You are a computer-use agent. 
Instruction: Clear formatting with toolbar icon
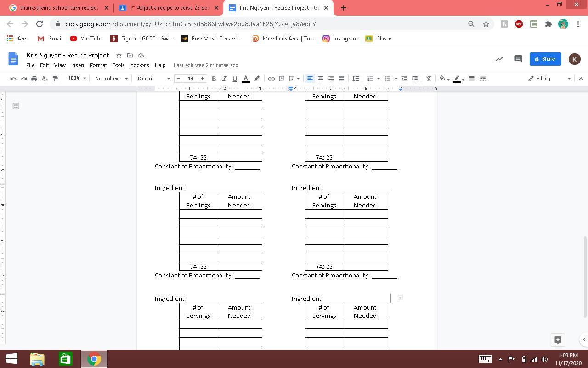coord(429,79)
